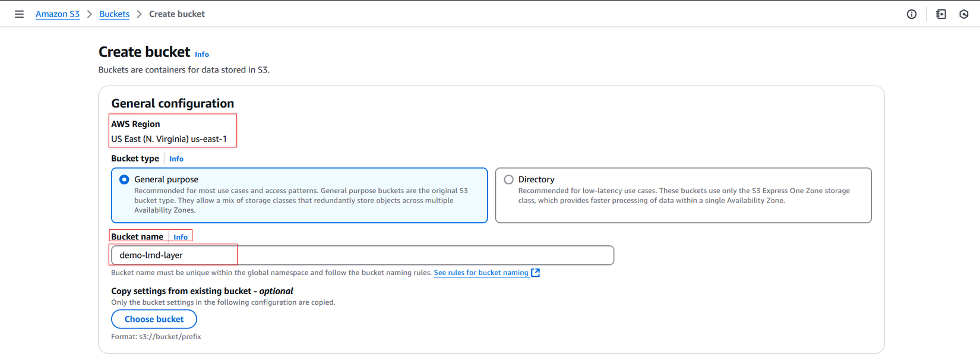Image resolution: width=980 pixels, height=360 pixels.
Task: Open See rules for bucket naming link
Action: click(481, 273)
